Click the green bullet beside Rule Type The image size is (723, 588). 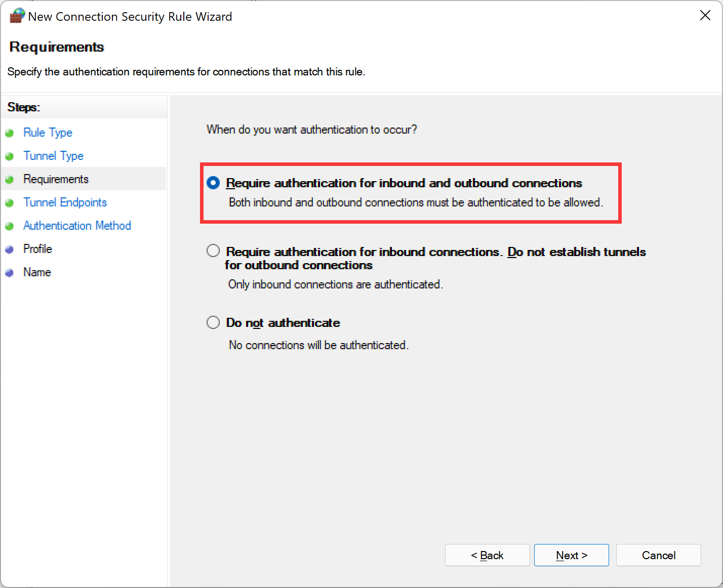pyautogui.click(x=9, y=133)
